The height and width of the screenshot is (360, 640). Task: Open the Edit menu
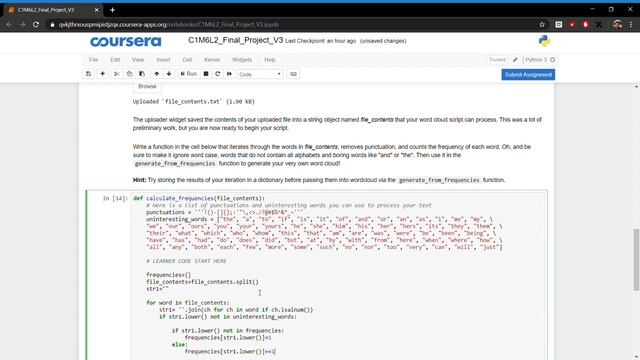coord(115,60)
